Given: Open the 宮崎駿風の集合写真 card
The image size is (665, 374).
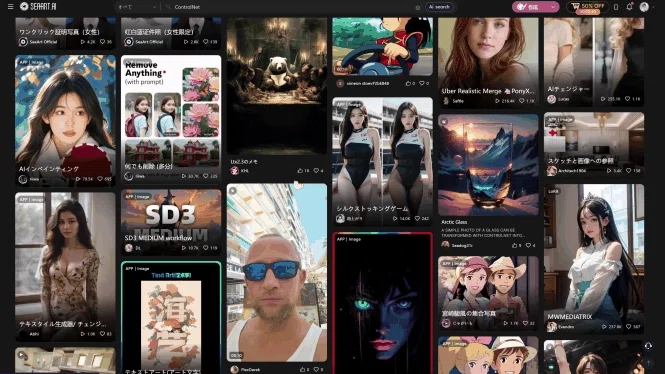Looking at the screenshot, I should tap(488, 293).
